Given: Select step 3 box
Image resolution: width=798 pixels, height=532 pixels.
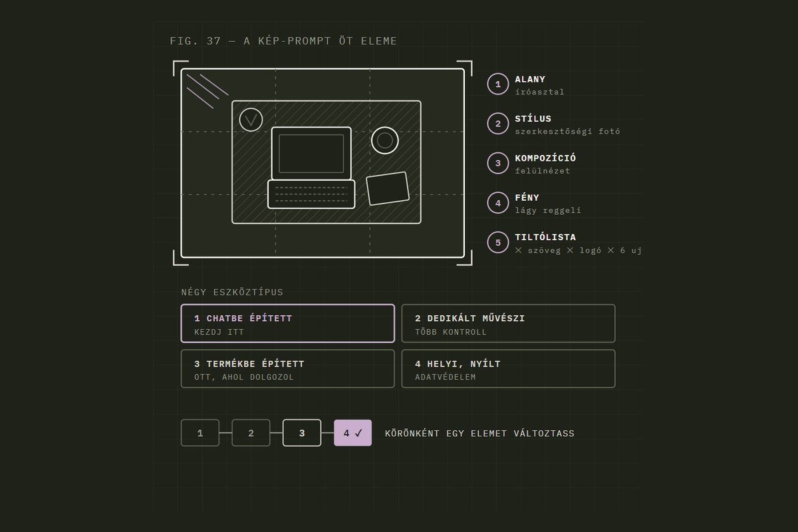Looking at the screenshot, I should click(x=302, y=433).
